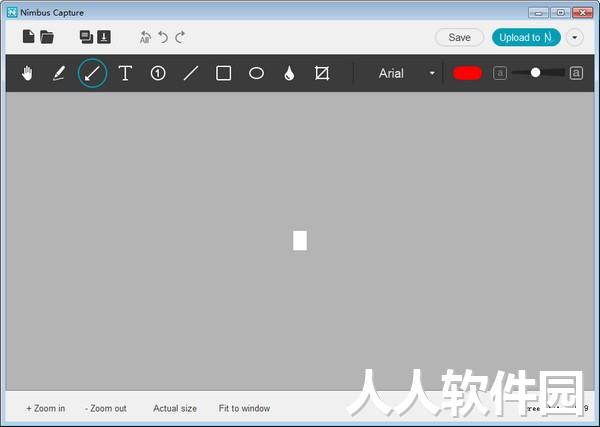Select the Crop tool
Screen dimensions: 600x427
coord(322,73)
